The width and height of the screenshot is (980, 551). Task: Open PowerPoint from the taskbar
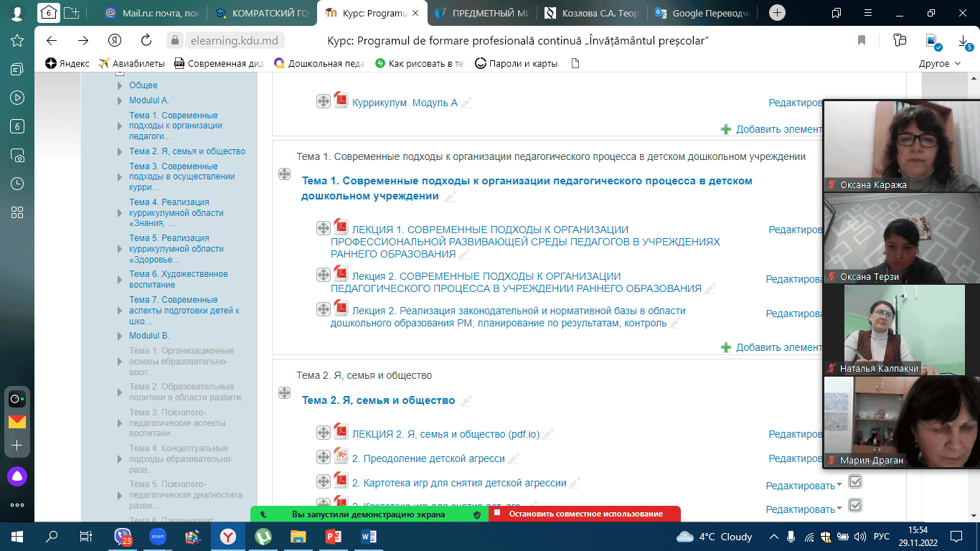(x=334, y=536)
